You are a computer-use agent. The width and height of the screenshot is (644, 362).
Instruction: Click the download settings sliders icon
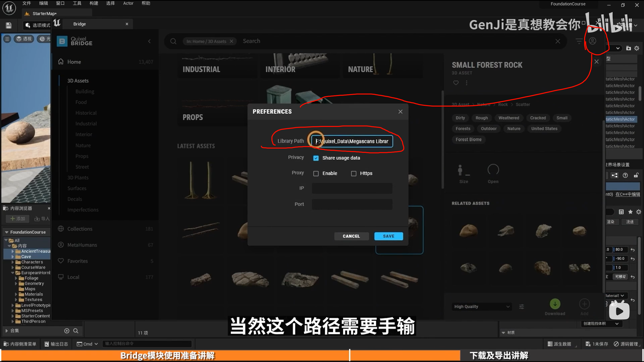coord(521,306)
